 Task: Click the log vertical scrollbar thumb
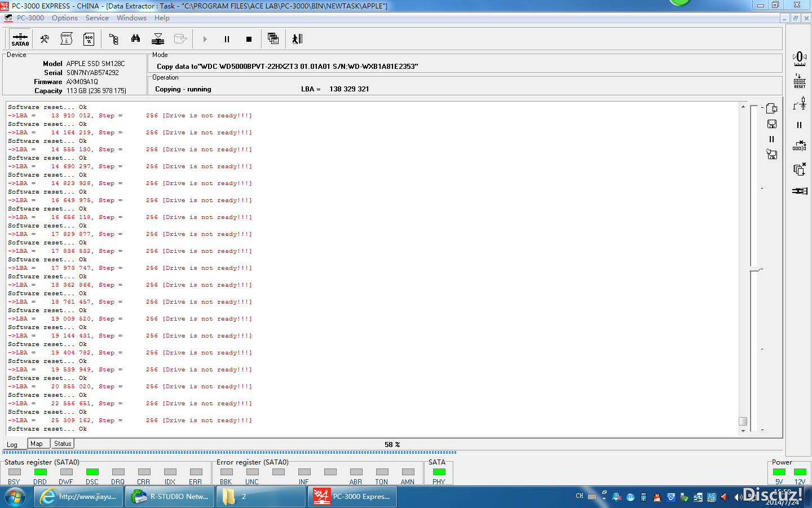(x=743, y=421)
